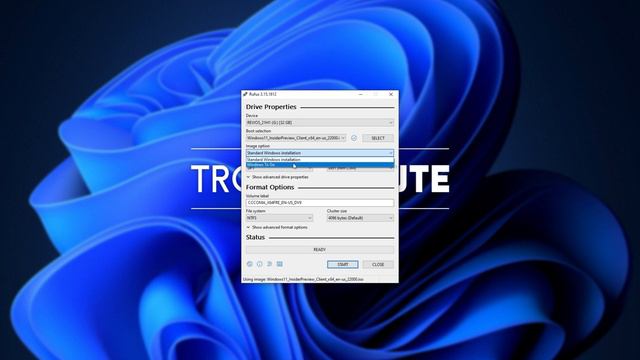Click the checksum icon next to SELECT
The height and width of the screenshot is (360, 640).
(354, 138)
